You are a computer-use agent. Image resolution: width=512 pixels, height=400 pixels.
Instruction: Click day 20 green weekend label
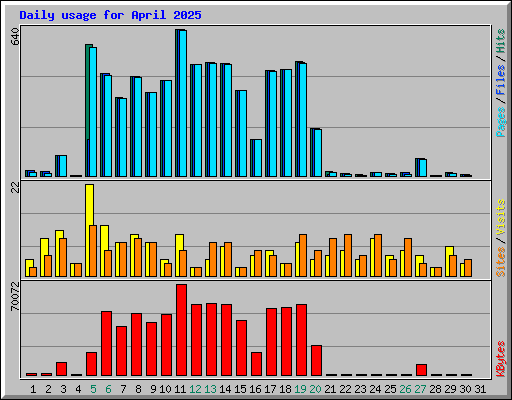click(315, 389)
